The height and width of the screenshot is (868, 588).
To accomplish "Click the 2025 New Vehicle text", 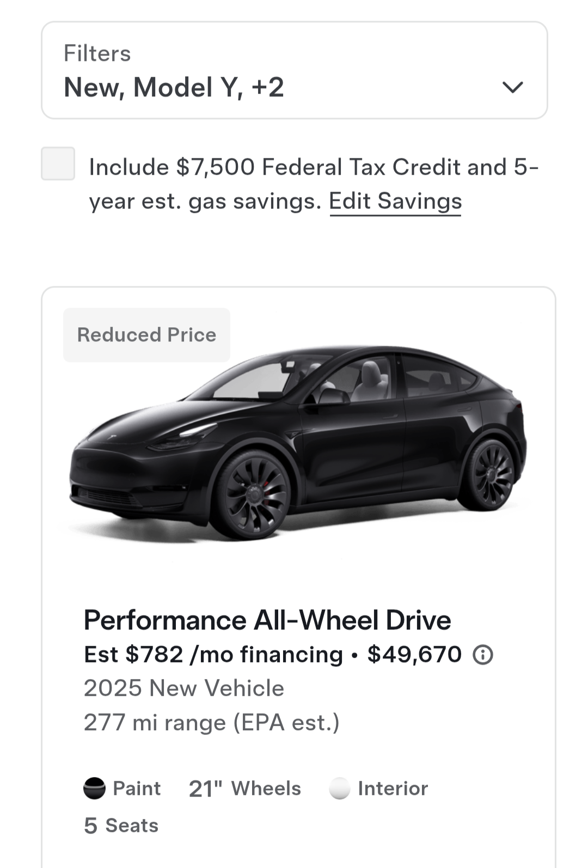I will (184, 688).
